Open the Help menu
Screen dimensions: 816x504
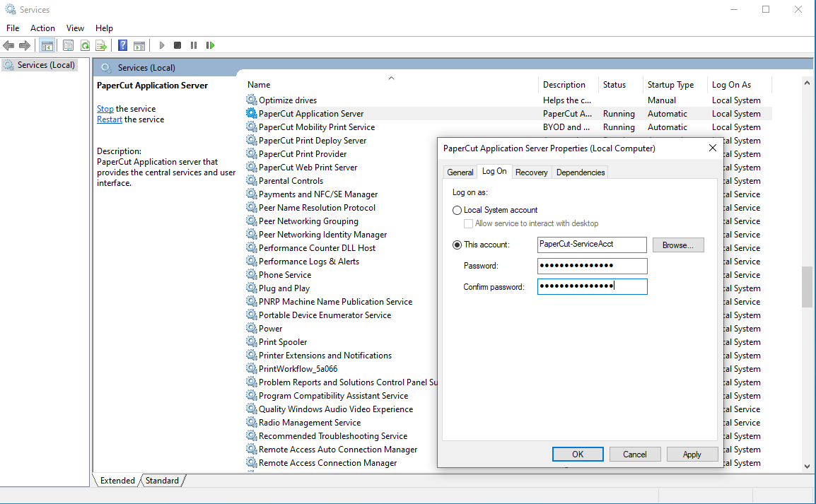point(104,28)
